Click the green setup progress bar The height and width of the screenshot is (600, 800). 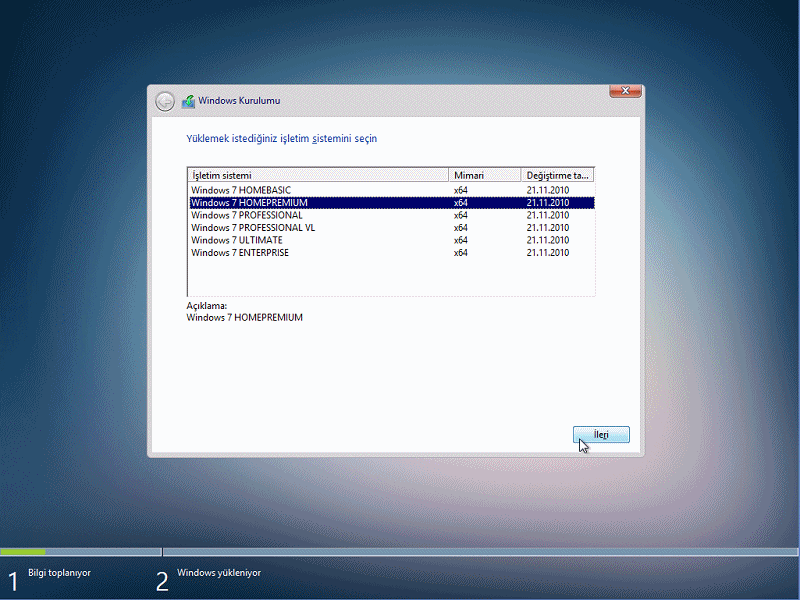tap(23, 552)
